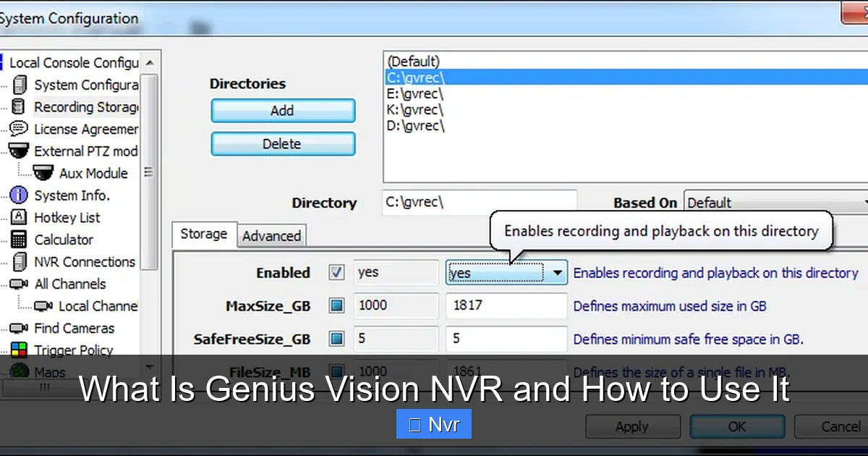Toggle the MaxSize_GB checkbox

(x=336, y=305)
